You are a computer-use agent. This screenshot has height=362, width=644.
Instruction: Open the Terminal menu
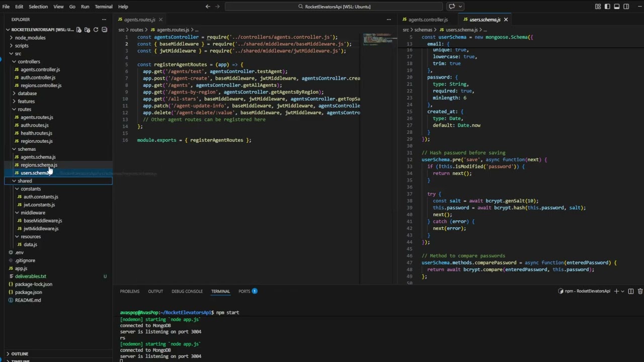104,7
